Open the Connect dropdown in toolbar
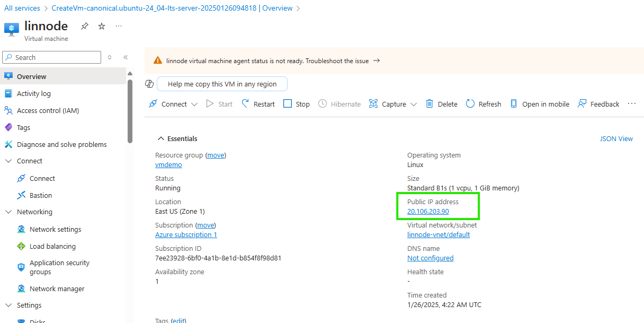The height and width of the screenshot is (323, 644). pos(194,104)
